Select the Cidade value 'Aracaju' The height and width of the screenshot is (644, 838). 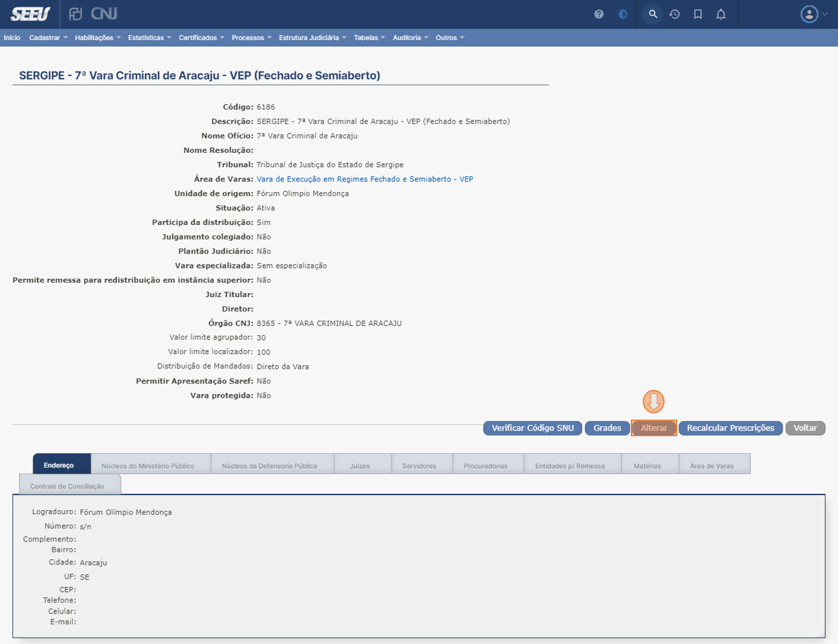93,563
